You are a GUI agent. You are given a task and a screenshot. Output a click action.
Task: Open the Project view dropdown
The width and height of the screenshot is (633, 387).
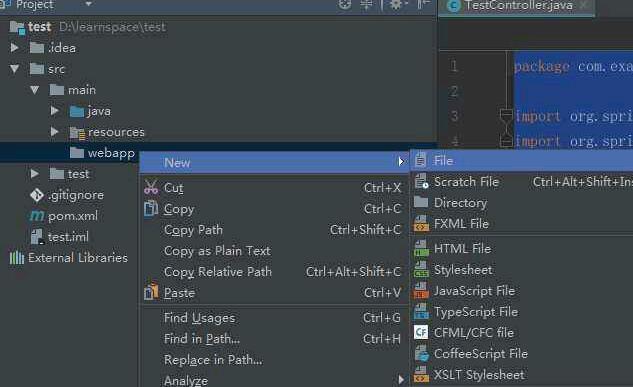(88, 4)
